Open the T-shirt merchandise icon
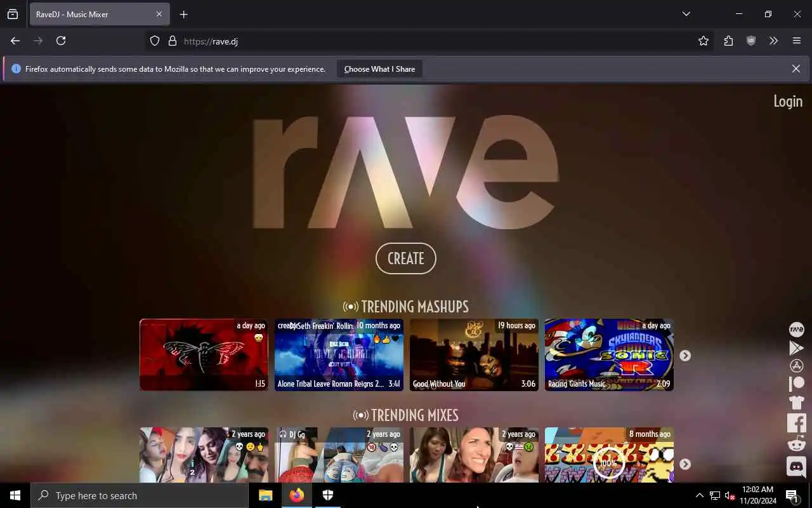The width and height of the screenshot is (812, 508). click(796, 402)
